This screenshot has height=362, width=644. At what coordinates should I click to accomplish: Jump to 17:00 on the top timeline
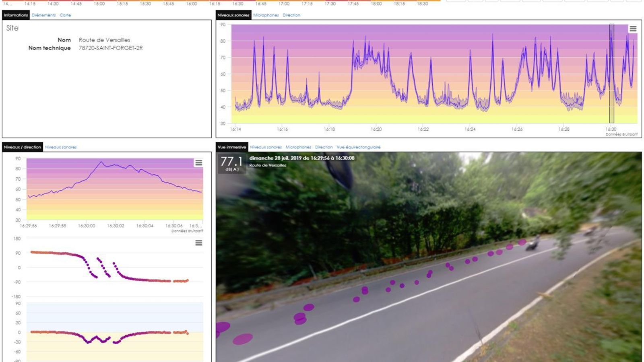click(284, 4)
